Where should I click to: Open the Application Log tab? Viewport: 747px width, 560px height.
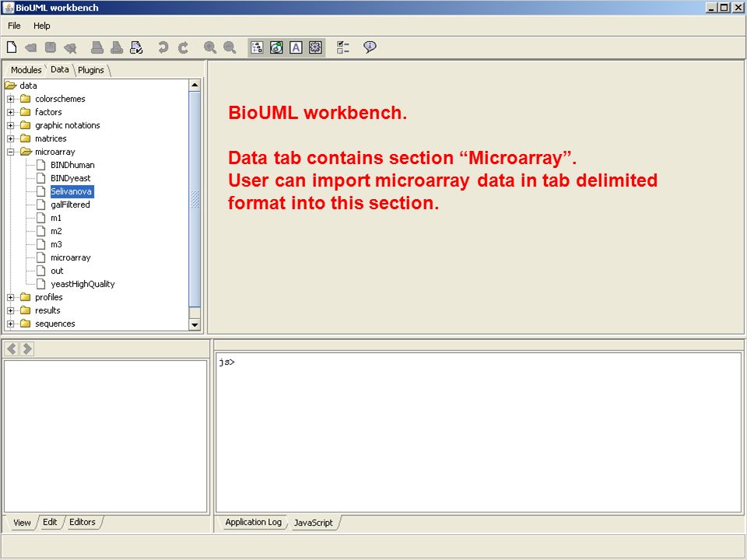pos(254,523)
